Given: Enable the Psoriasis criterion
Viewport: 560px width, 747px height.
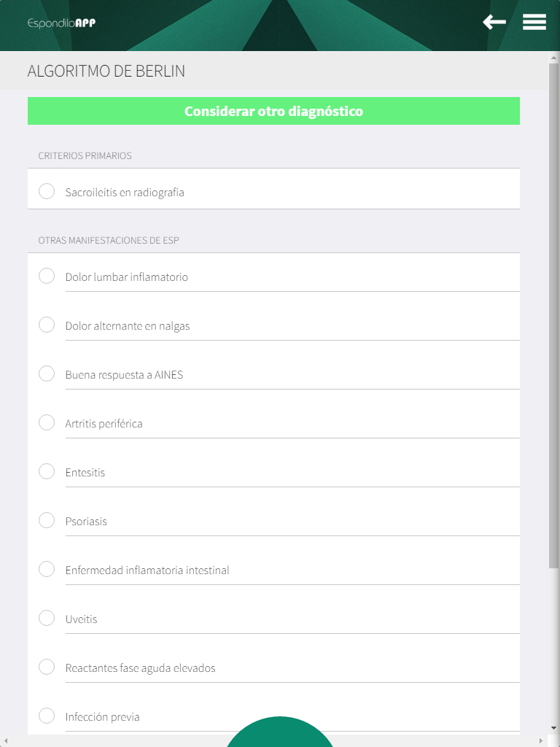Looking at the screenshot, I should click(x=47, y=520).
